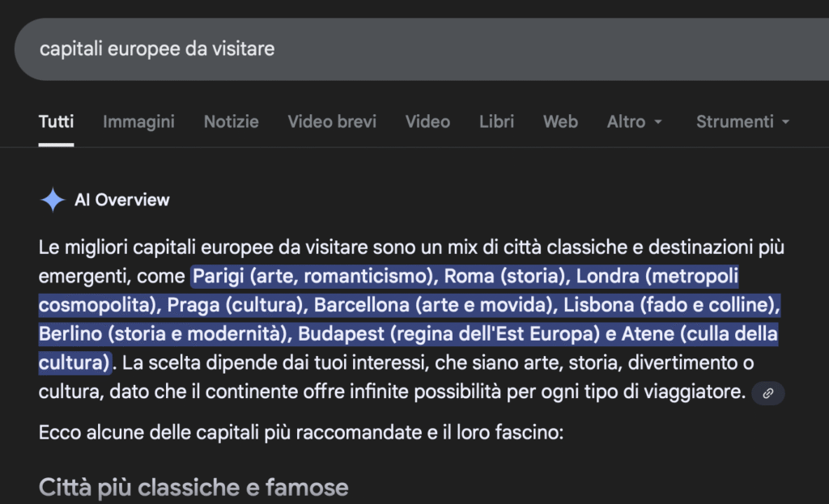The width and height of the screenshot is (829, 504).
Task: Select the Tutti tab
Action: pyautogui.click(x=56, y=122)
